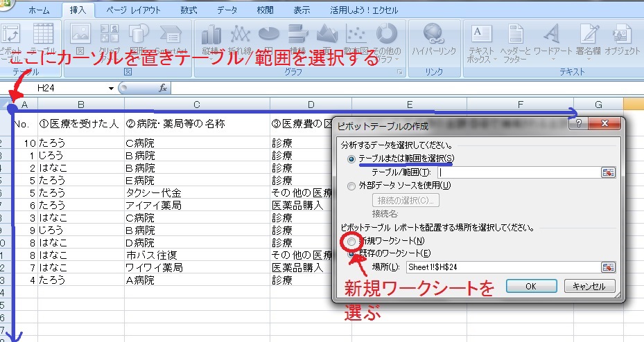Select テーブルまたは範囲を選択 radio option
The height and width of the screenshot is (342, 644).
pyautogui.click(x=351, y=159)
